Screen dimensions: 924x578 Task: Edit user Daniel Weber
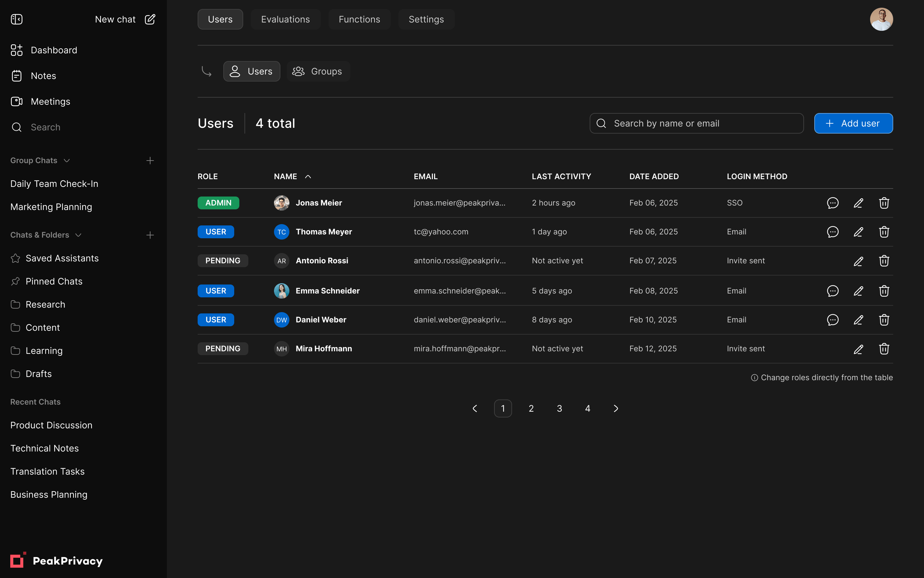pyautogui.click(x=858, y=320)
